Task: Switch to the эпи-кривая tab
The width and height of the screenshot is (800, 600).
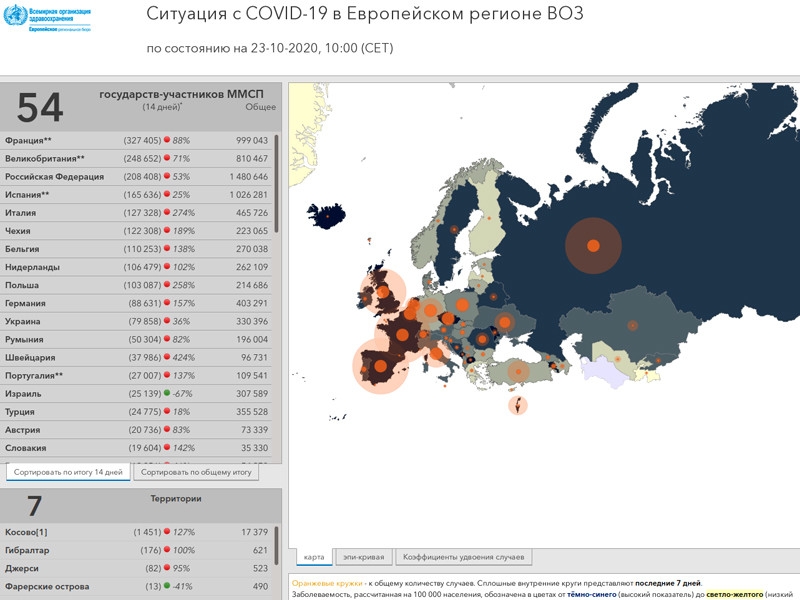Action: pyautogui.click(x=362, y=557)
